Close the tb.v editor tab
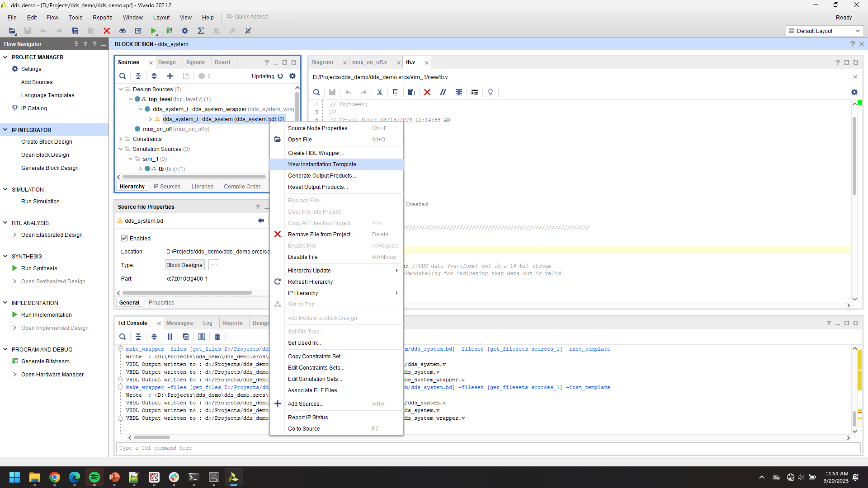This screenshot has height=488, width=868. (x=426, y=63)
